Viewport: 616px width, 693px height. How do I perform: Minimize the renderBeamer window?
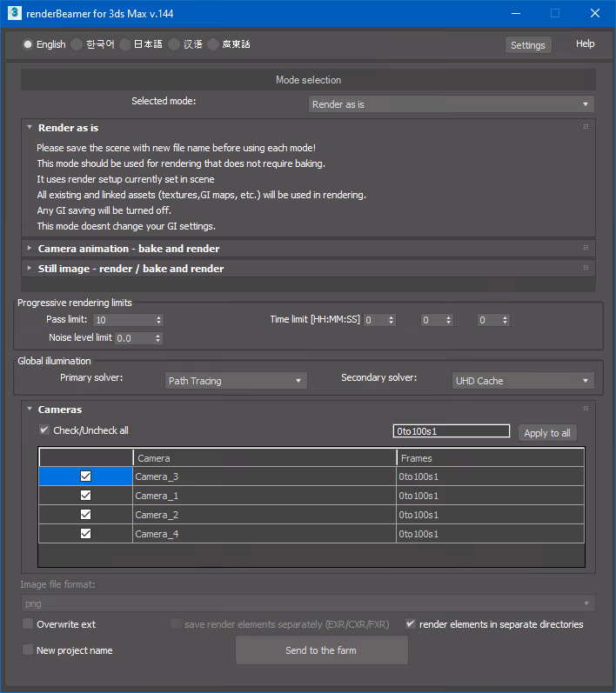click(x=516, y=13)
